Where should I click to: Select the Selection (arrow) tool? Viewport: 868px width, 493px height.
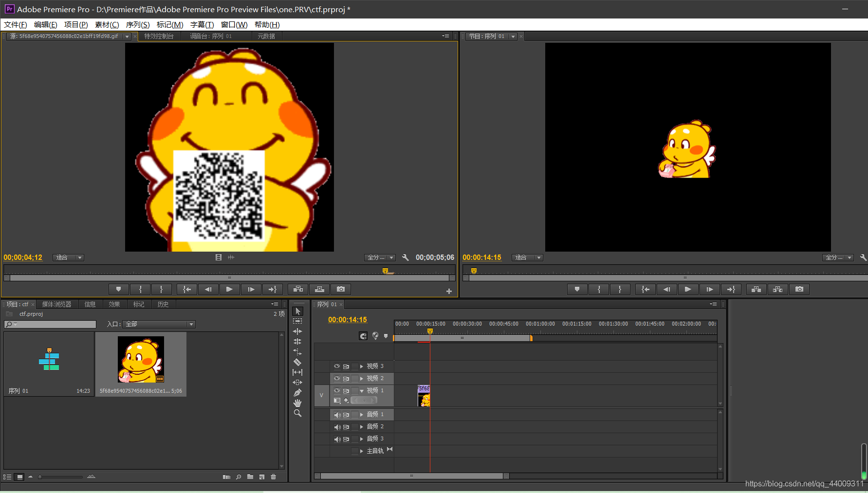tap(298, 311)
